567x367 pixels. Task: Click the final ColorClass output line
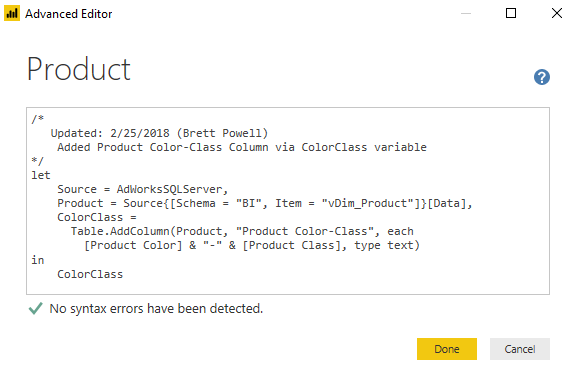(90, 274)
